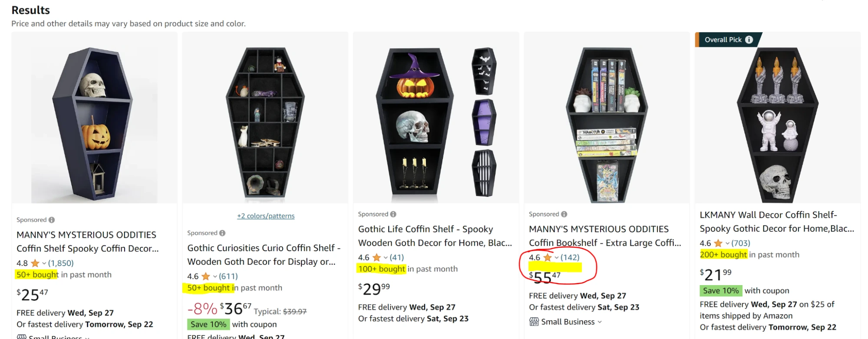The height and width of the screenshot is (339, 868).
Task: Click the (703) review count on LKMANY listing
Action: tap(741, 243)
